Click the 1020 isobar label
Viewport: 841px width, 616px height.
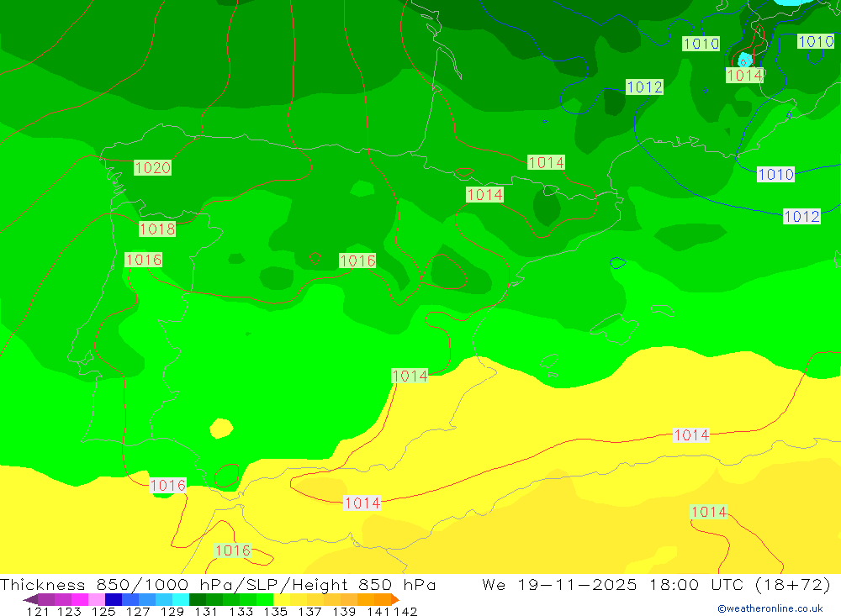pos(152,168)
